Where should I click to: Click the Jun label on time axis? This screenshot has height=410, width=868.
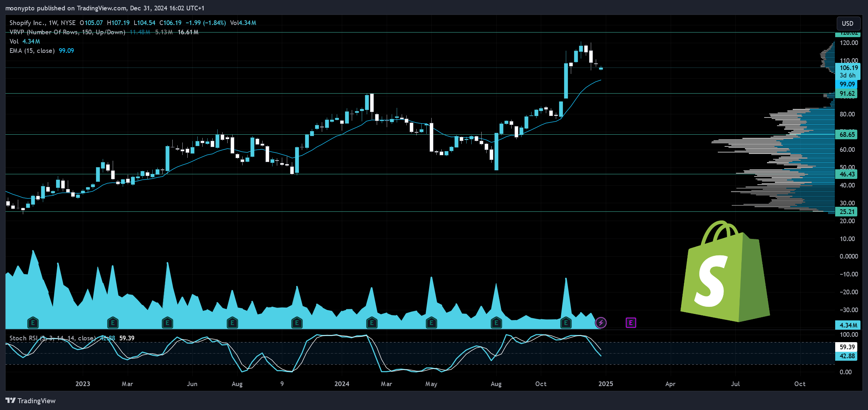192,384
